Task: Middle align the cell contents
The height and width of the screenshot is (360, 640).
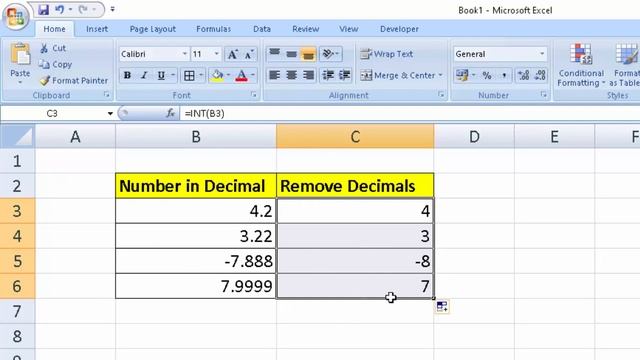Action: click(x=291, y=53)
